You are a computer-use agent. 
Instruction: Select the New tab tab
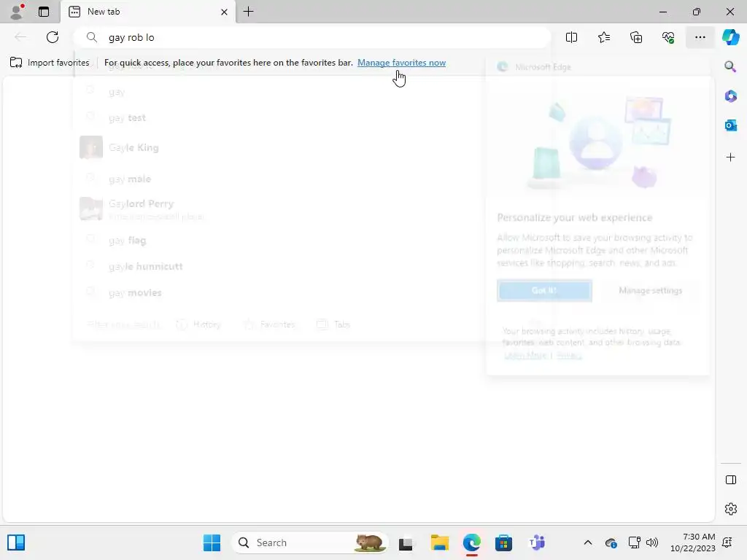147,12
